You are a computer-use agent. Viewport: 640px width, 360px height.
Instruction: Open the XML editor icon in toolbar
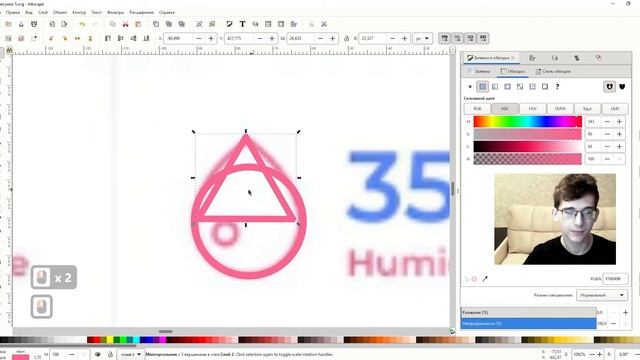click(x=268, y=24)
